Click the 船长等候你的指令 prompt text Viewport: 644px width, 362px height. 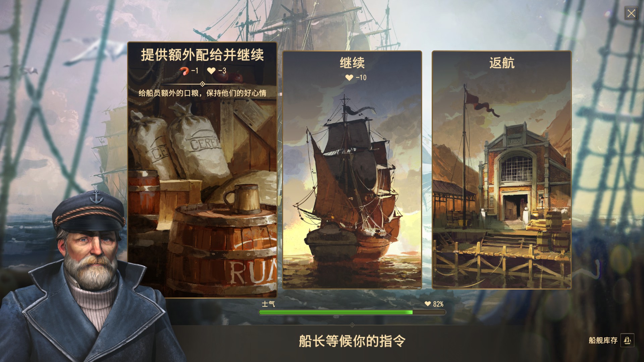pos(352,341)
